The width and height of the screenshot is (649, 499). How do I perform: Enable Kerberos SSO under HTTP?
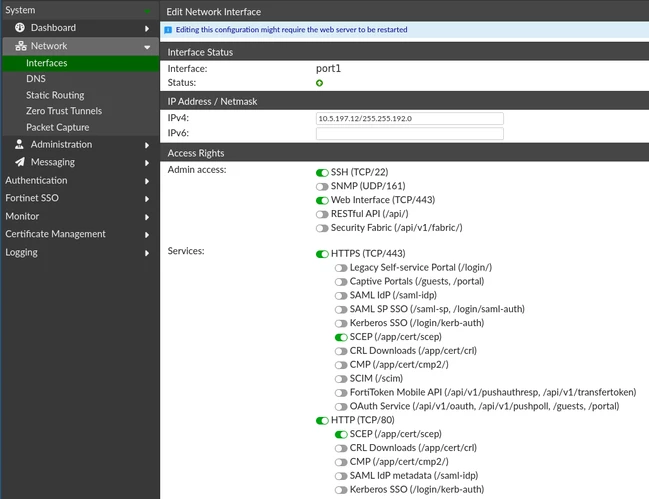coord(341,490)
